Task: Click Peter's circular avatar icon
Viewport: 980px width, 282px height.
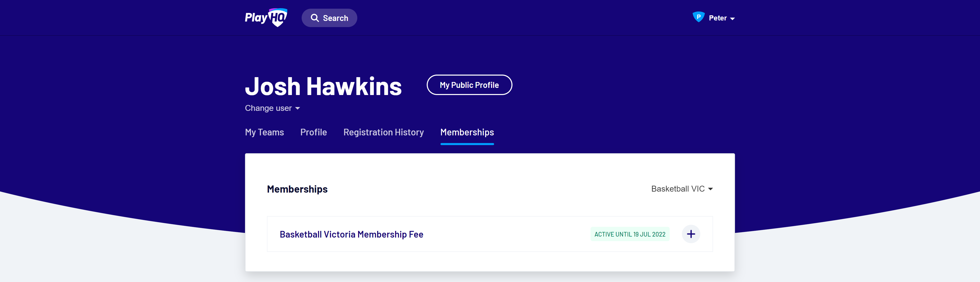Action: (699, 18)
